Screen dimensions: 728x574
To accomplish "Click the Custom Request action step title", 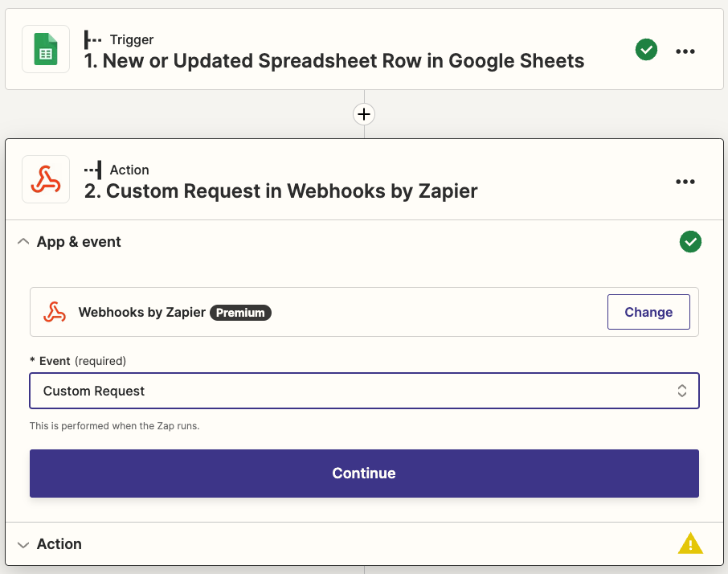I will coord(292,191).
